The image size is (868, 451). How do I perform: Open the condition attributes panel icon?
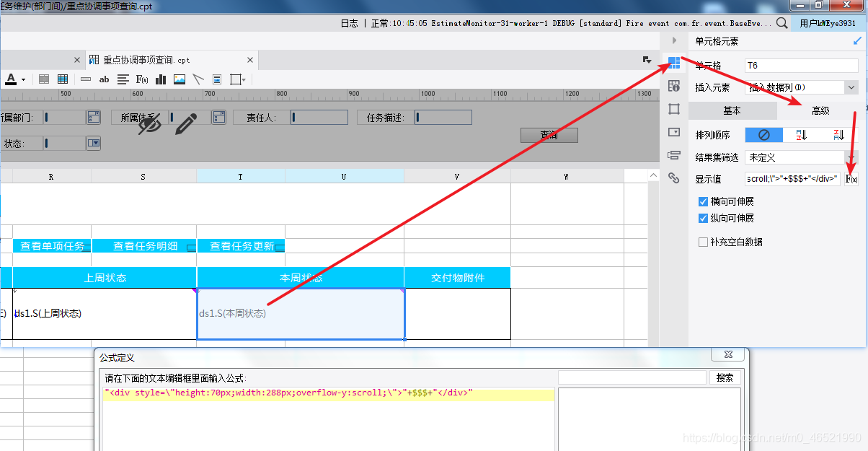tap(674, 154)
